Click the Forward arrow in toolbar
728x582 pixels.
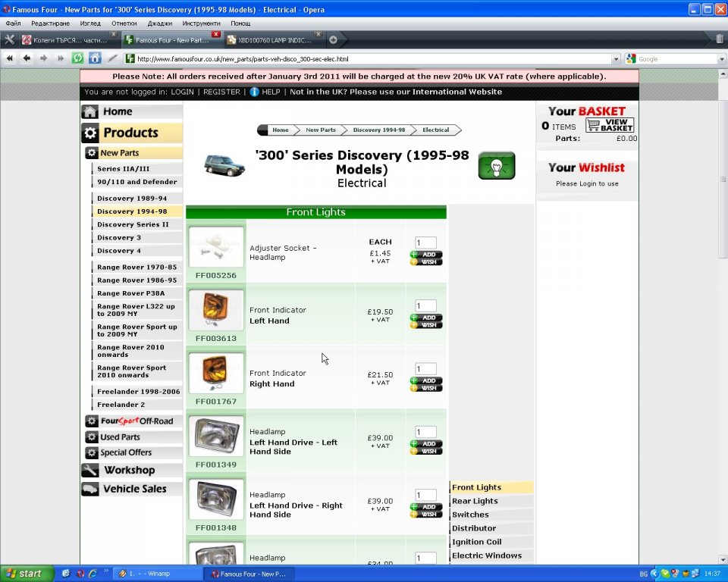click(44, 58)
